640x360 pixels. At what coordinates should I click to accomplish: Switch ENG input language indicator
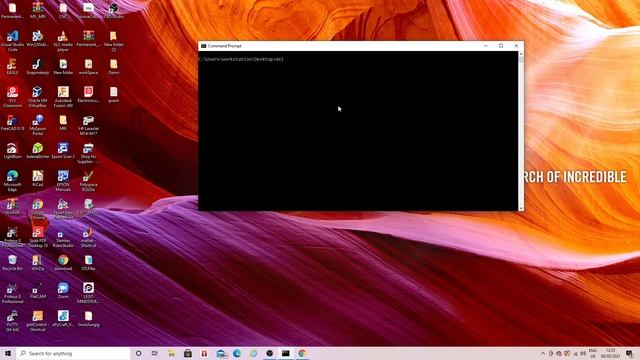click(x=593, y=353)
